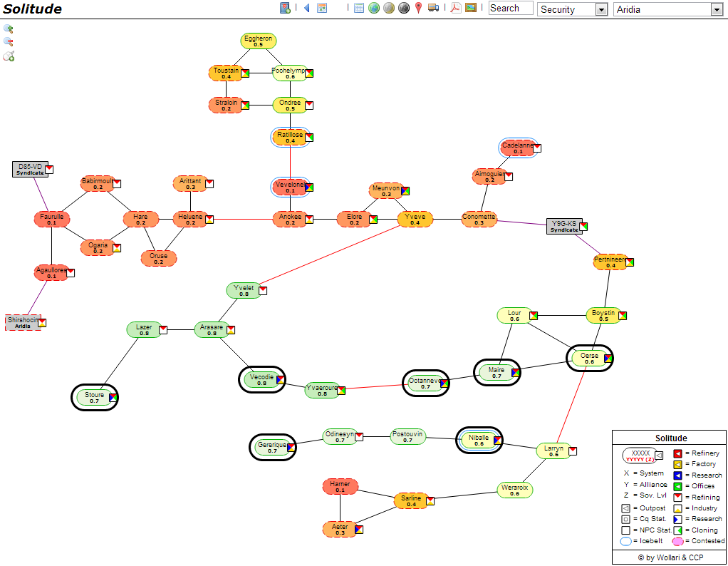Expand the Aridia region dropdown
The image size is (728, 566).
click(x=667, y=9)
